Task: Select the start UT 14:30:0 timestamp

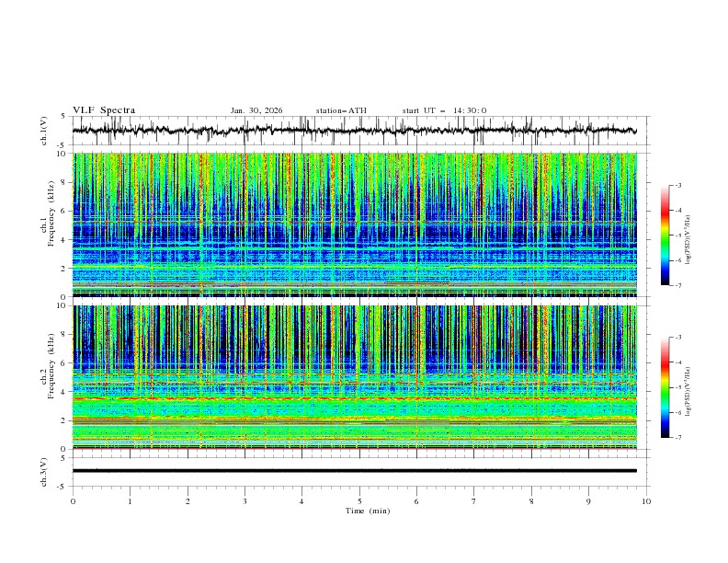Action: pyautogui.click(x=444, y=110)
